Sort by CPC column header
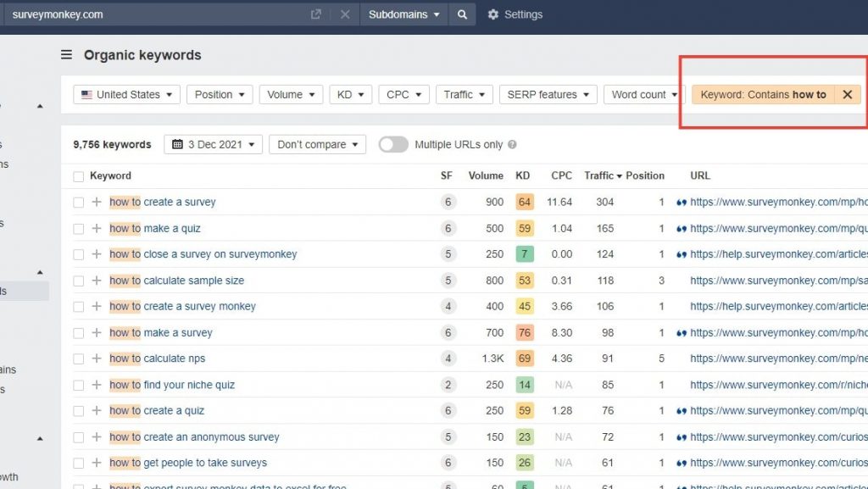 coord(561,175)
